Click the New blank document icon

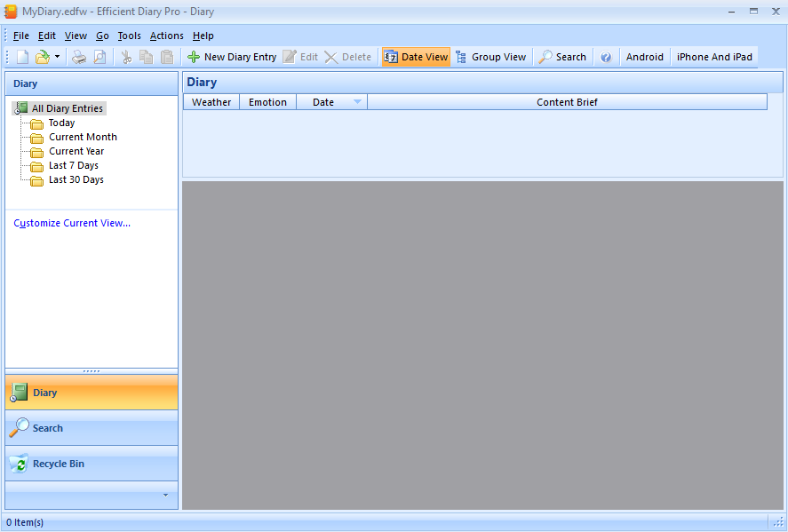(x=22, y=57)
